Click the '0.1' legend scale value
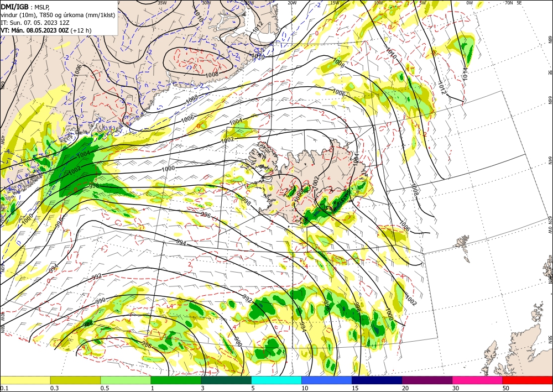 (x=3, y=388)
